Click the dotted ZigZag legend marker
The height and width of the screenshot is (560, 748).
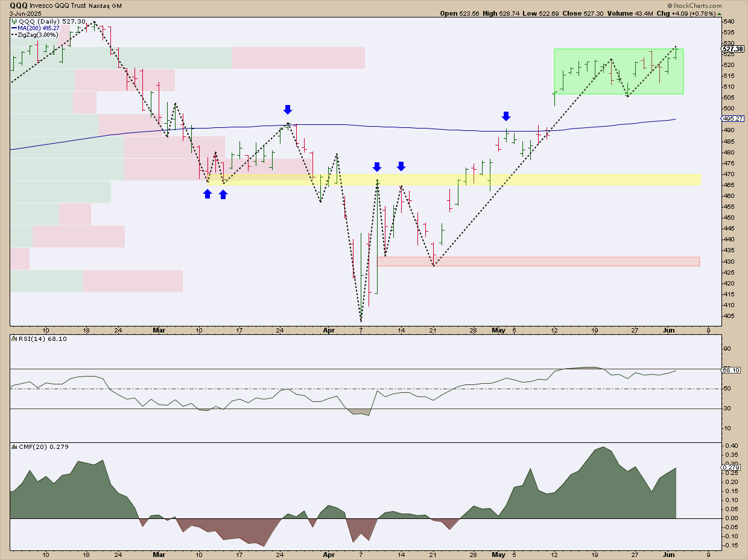(x=13, y=34)
